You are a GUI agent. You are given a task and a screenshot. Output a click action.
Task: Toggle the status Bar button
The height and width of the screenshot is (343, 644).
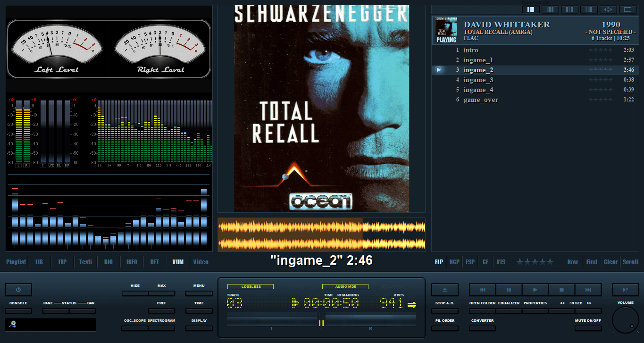(83, 311)
